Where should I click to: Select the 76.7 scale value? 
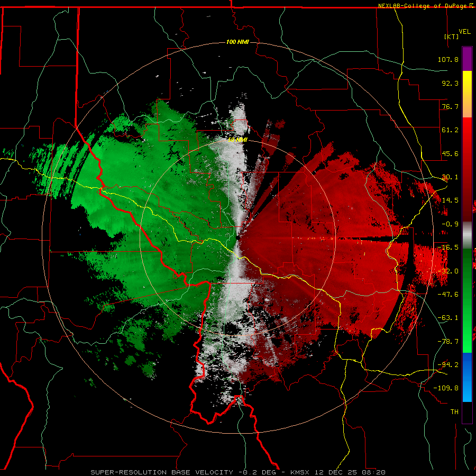pyautogui.click(x=450, y=106)
